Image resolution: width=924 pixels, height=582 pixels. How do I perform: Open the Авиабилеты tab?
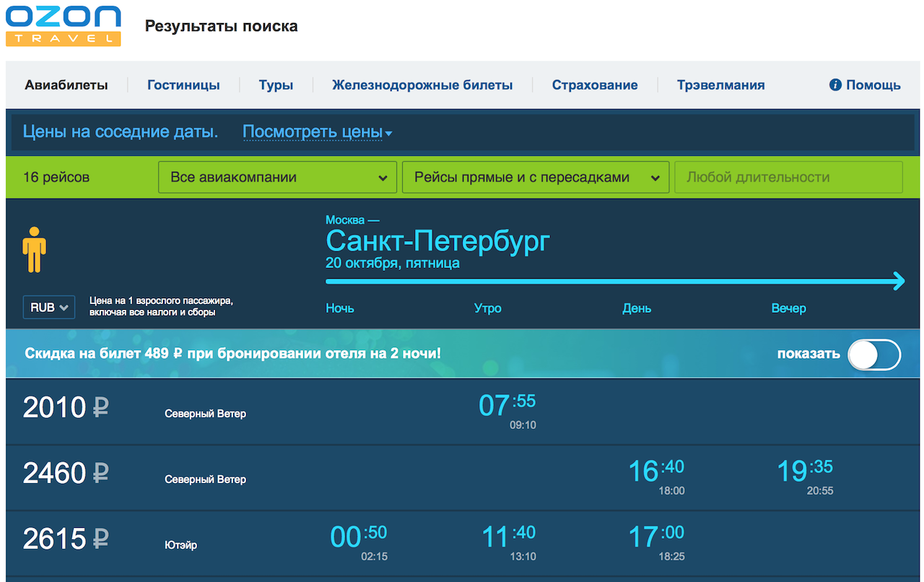tap(66, 85)
